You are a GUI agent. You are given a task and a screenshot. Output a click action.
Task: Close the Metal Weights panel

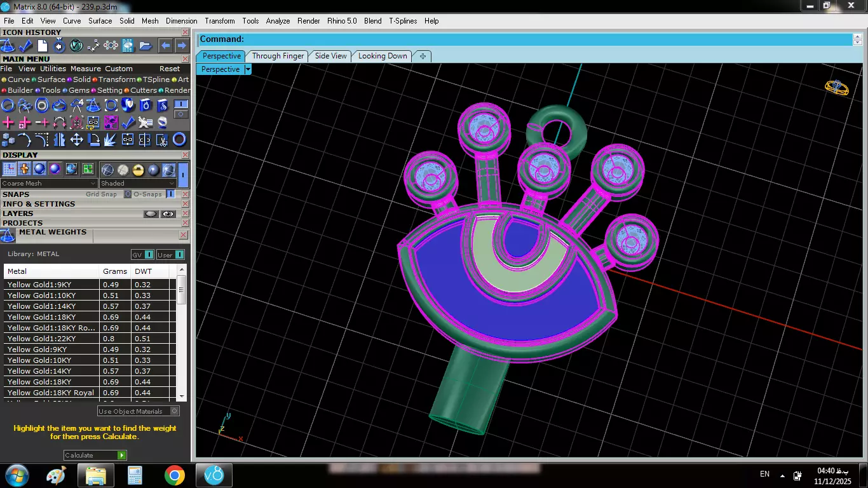[183, 235]
